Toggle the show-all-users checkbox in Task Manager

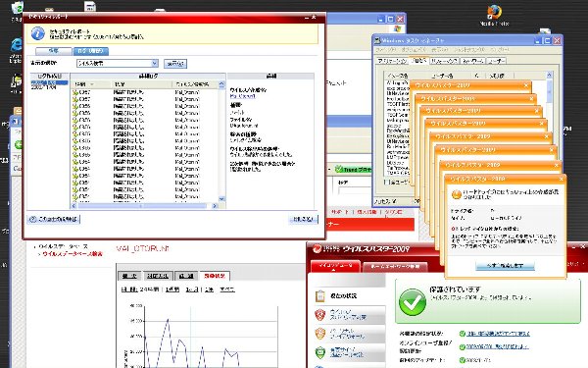[x=387, y=183]
